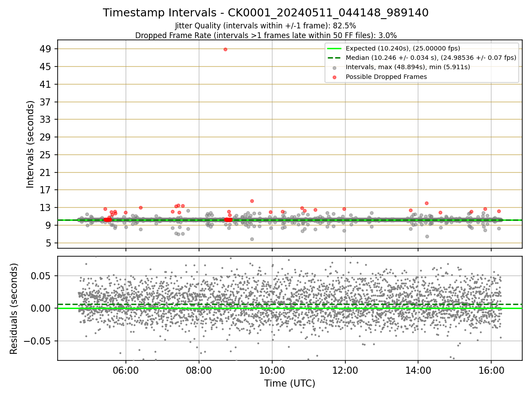Click the 5 tick on the intervals axis
Image resolution: width=532 pixels, height=399 pixels.
tap(48, 243)
